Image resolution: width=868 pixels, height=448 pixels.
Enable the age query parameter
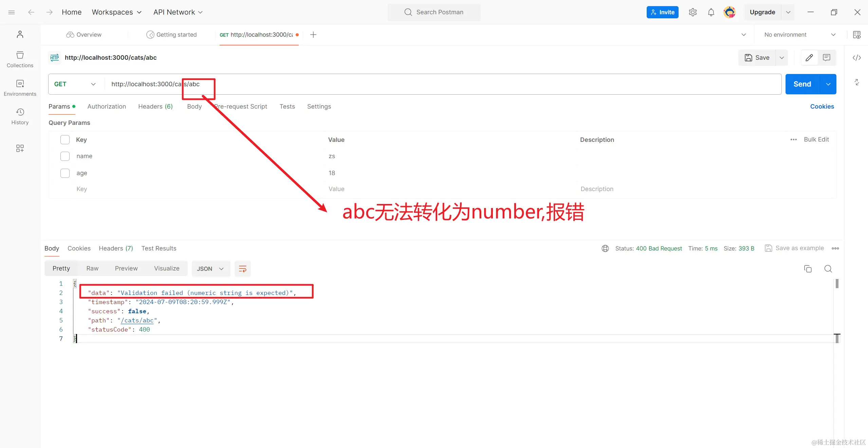pos(64,173)
